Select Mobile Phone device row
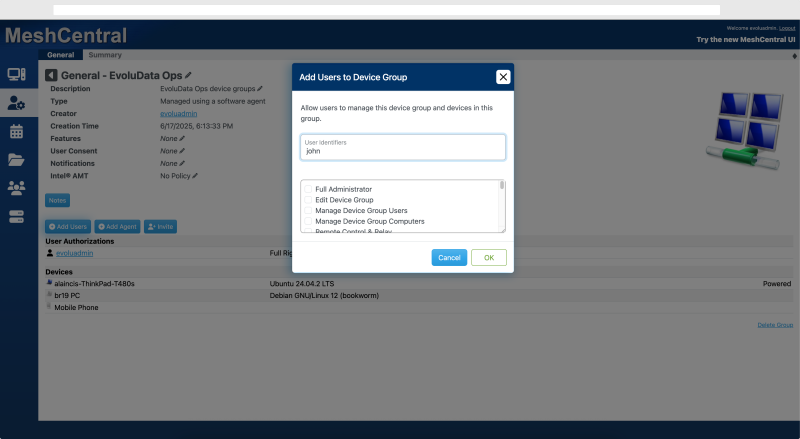 pyautogui.click(x=418, y=307)
